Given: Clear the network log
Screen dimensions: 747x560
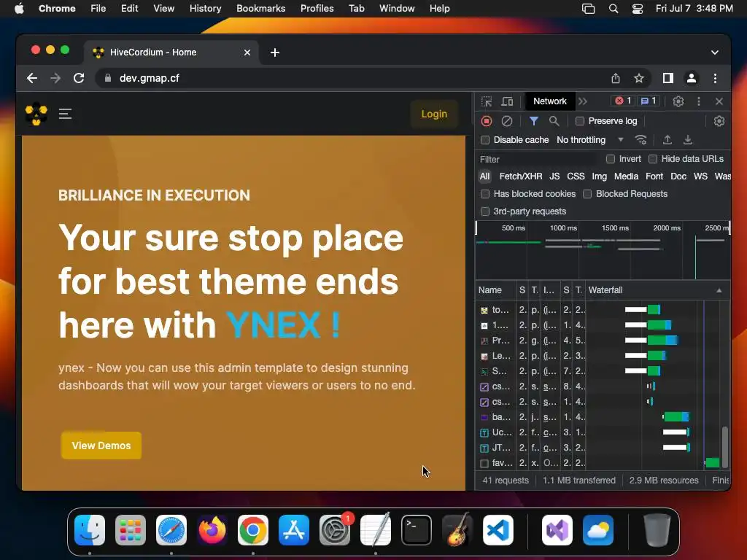Looking at the screenshot, I should click(507, 121).
